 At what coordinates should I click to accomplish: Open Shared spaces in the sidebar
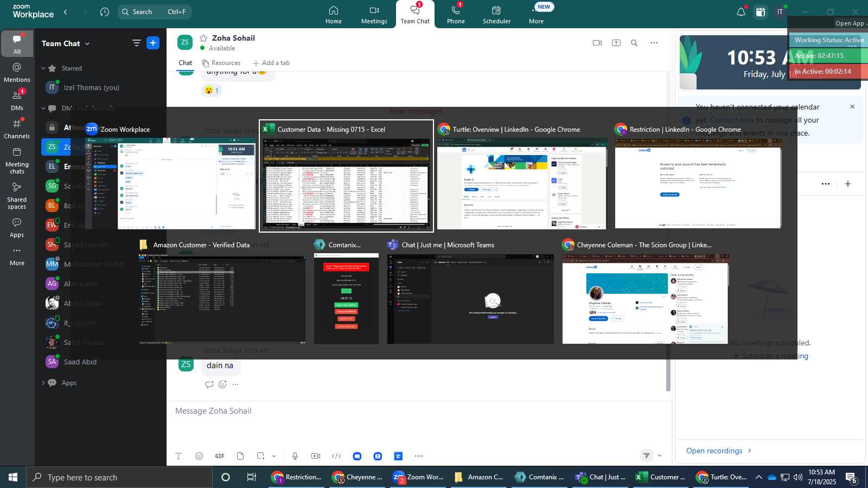[x=17, y=196]
